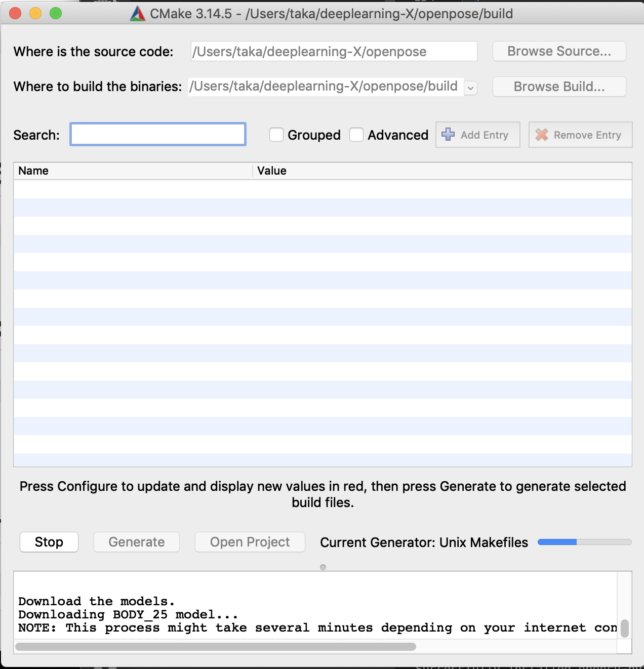Click Add Entry button

pyautogui.click(x=478, y=135)
